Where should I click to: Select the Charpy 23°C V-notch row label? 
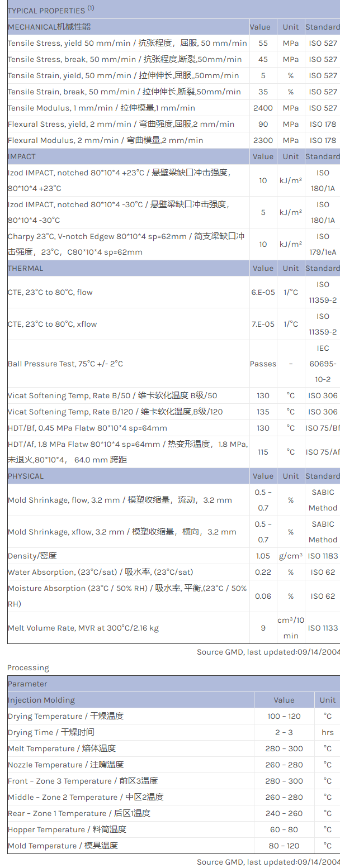(126, 244)
